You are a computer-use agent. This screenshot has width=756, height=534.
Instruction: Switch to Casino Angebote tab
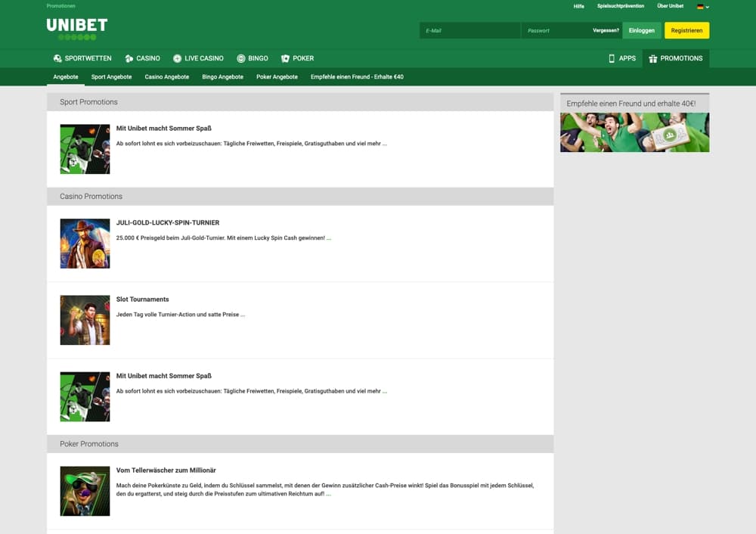[x=167, y=76]
